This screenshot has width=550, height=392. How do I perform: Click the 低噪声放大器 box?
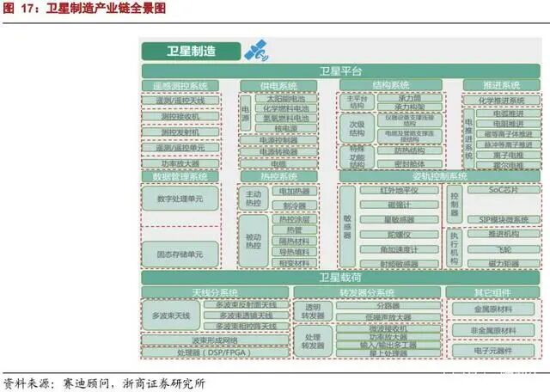tap(388, 317)
